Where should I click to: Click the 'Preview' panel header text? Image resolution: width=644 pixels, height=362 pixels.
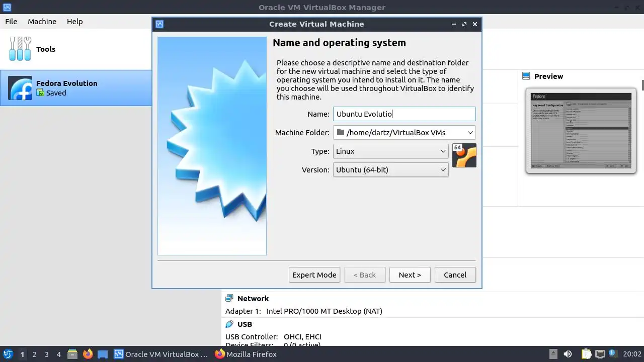548,76
